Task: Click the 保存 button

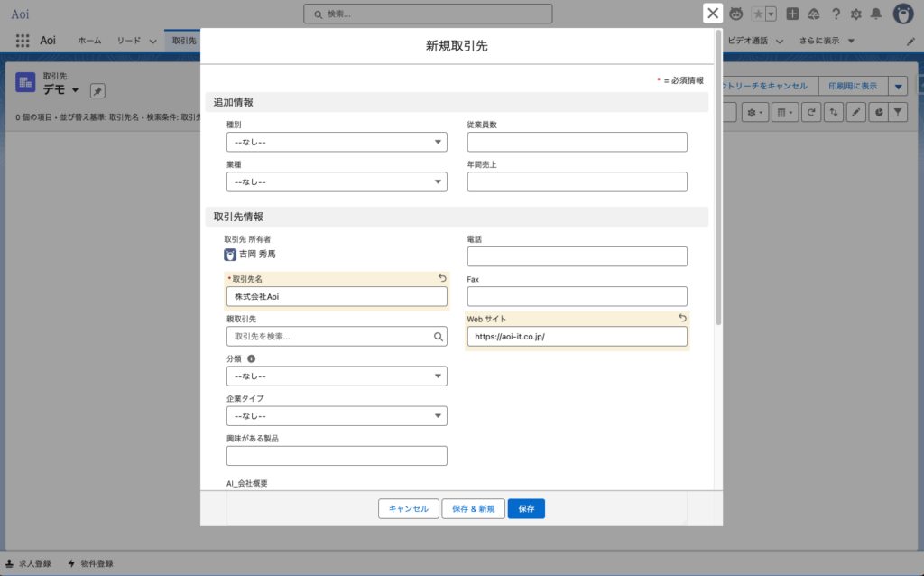Action: (526, 508)
